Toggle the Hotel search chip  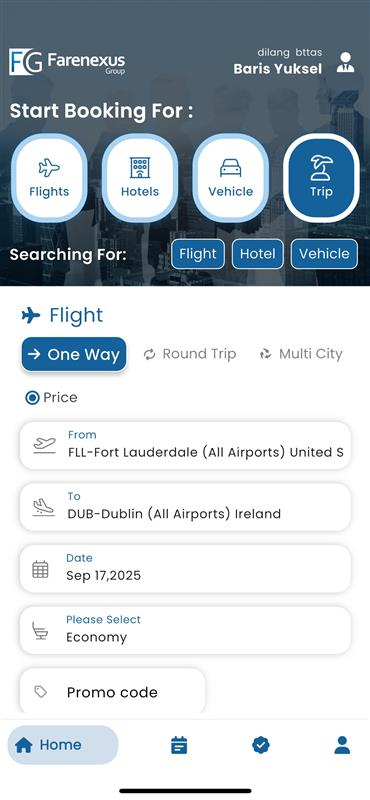pyautogui.click(x=258, y=254)
